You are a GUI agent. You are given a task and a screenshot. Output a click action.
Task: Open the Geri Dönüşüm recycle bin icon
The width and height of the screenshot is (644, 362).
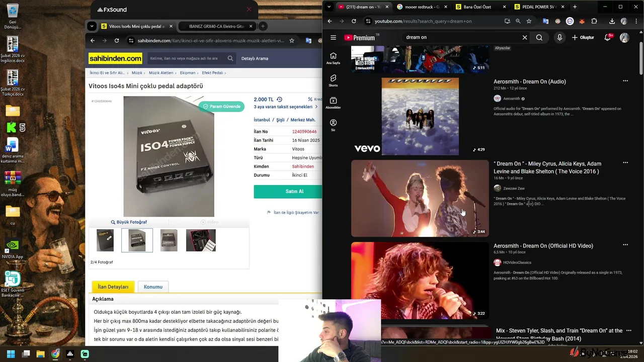13,17
